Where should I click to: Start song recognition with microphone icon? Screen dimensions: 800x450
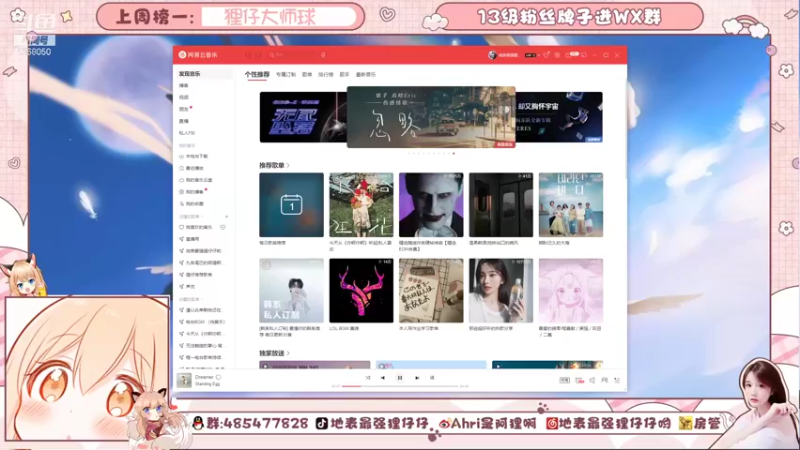pos(323,55)
